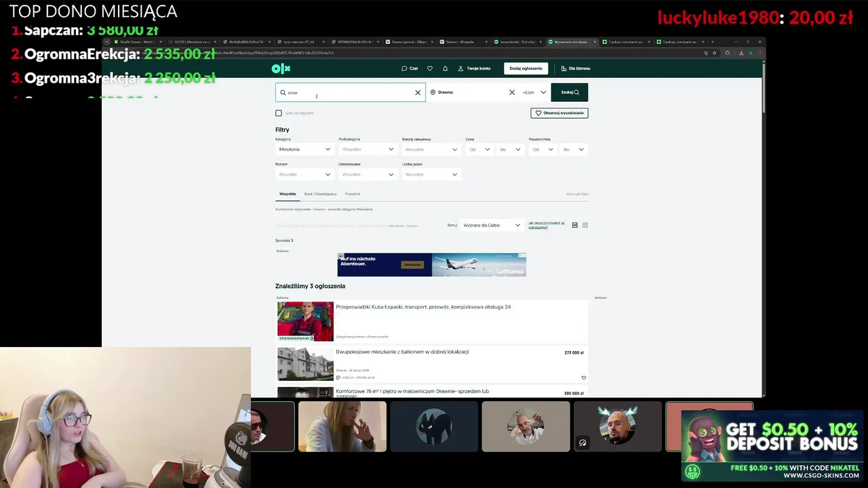Open the Liczba pokoi dropdown

pos(431,174)
